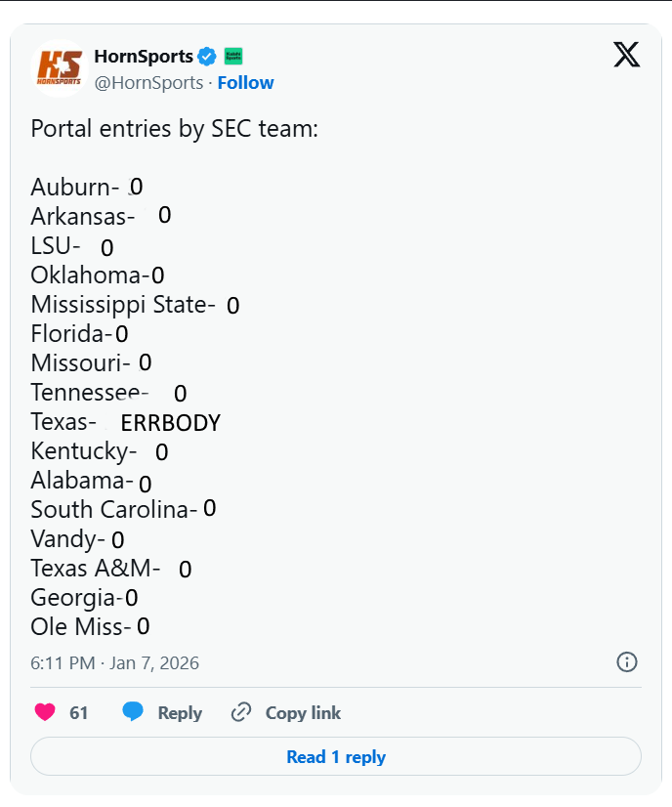
Task: Click the "Texas- ERRBODY" line
Action: click(125, 422)
